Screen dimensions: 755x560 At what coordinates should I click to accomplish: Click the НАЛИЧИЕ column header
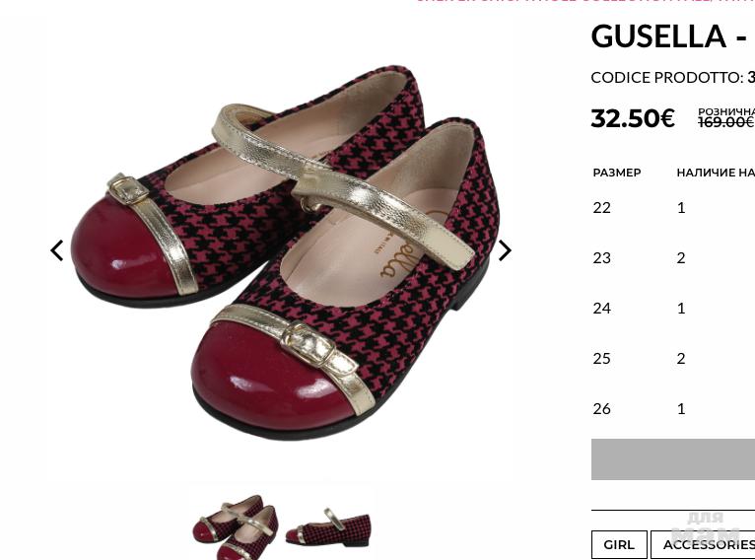point(716,173)
